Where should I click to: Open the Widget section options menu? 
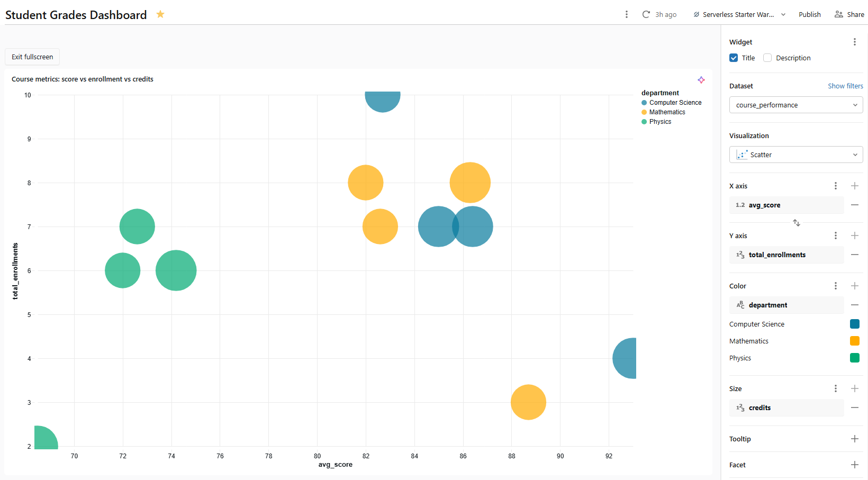(x=854, y=42)
